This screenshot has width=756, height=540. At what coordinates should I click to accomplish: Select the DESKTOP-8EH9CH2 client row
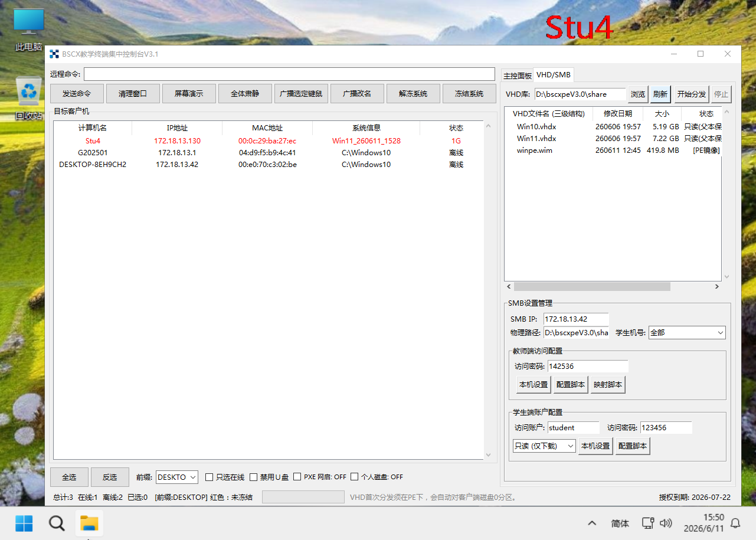point(269,165)
